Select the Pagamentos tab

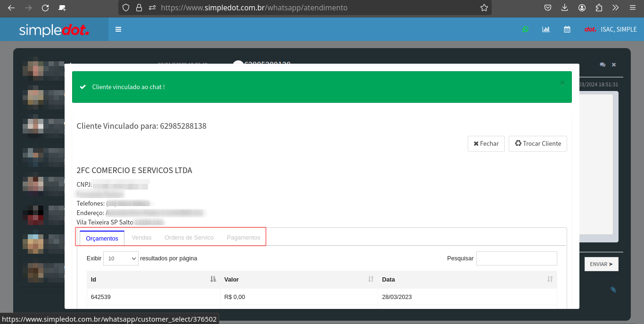243,238
